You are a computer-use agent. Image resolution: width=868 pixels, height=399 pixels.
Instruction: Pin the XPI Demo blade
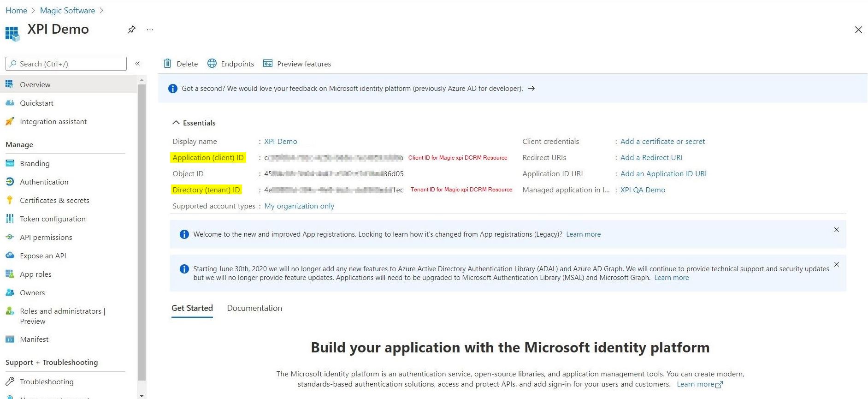(131, 30)
